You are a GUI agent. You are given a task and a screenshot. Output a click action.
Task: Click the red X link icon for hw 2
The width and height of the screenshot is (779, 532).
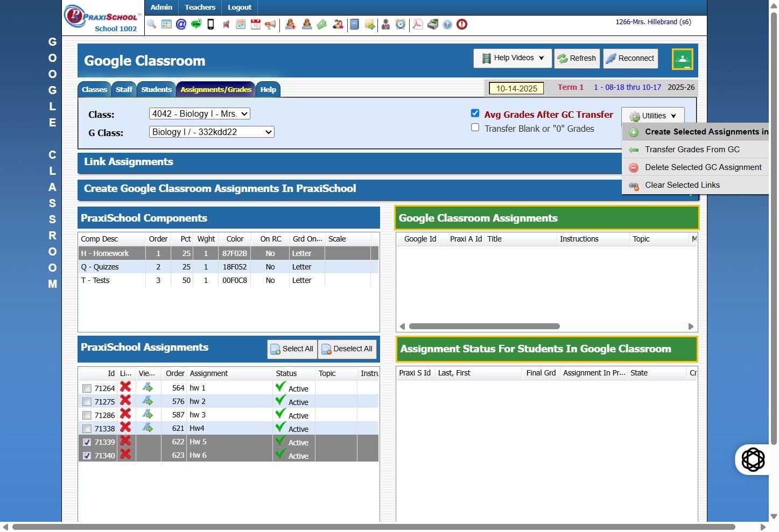125,400
